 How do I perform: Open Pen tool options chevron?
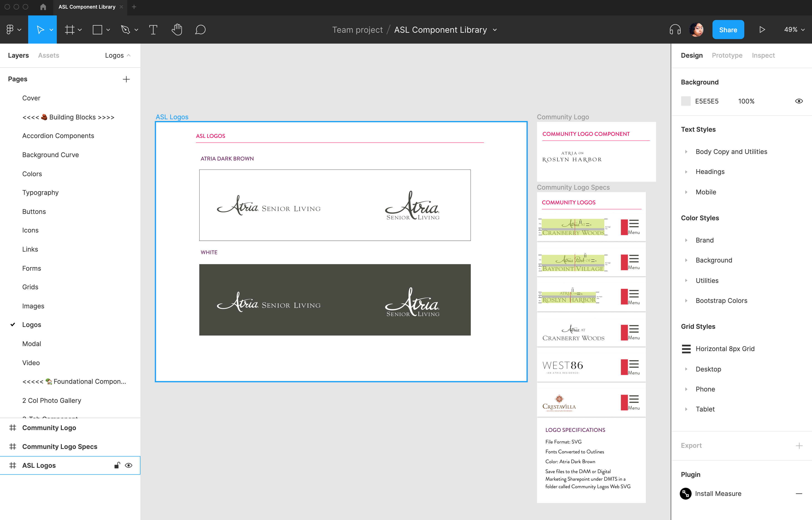tap(136, 30)
